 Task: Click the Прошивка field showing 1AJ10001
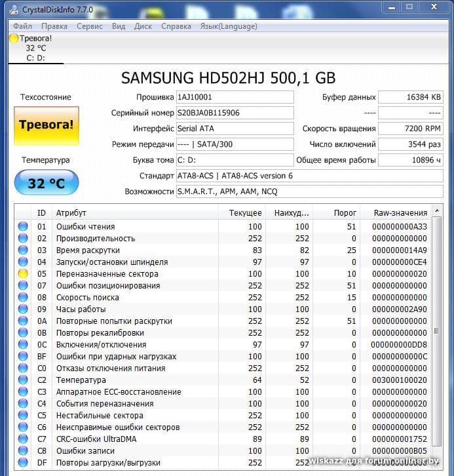click(x=235, y=97)
